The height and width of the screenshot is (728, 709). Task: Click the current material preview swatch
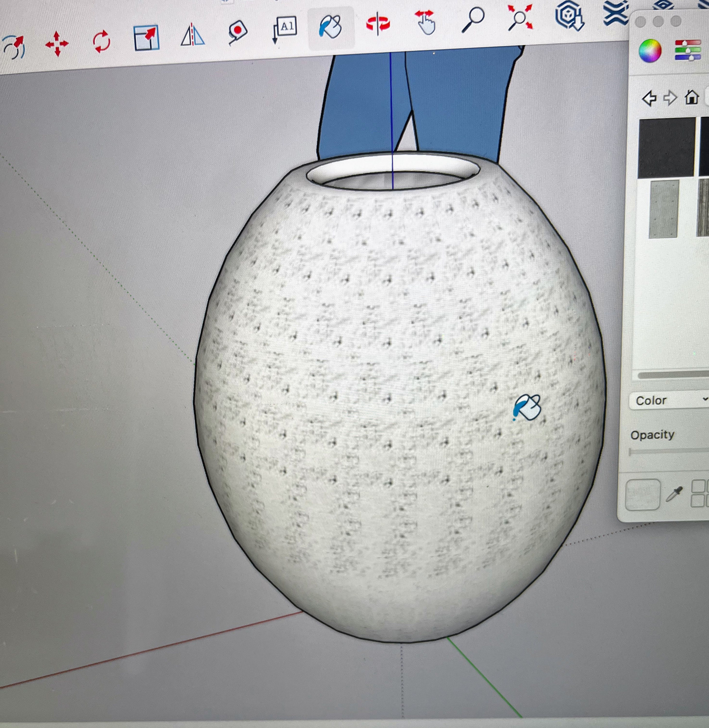643,495
